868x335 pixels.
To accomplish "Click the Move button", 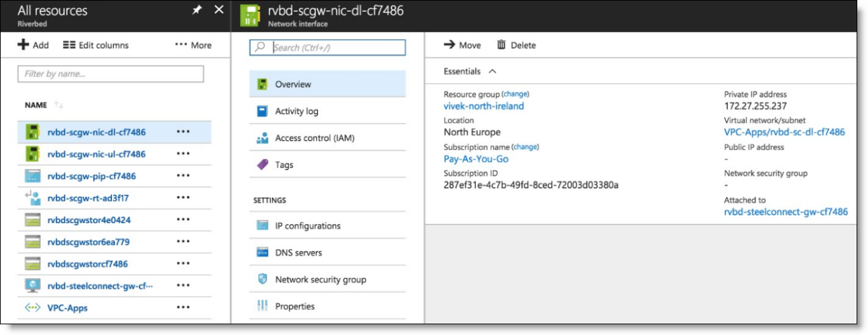I will [462, 45].
